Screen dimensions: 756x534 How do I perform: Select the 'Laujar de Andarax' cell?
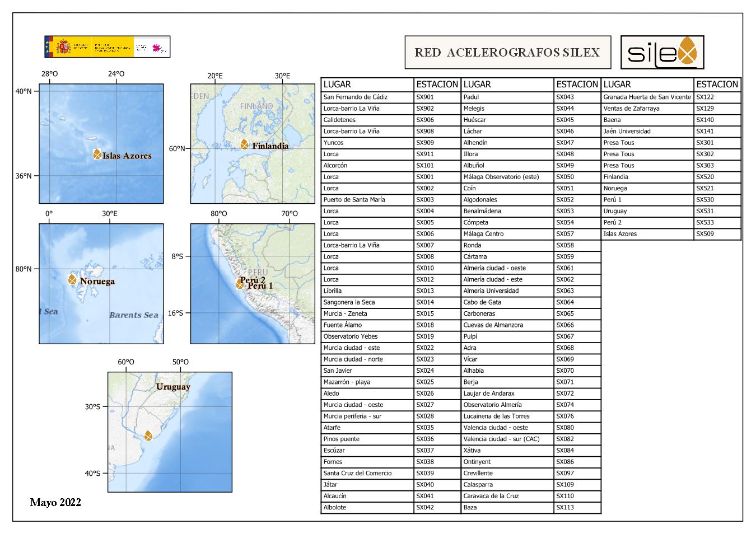point(507,394)
